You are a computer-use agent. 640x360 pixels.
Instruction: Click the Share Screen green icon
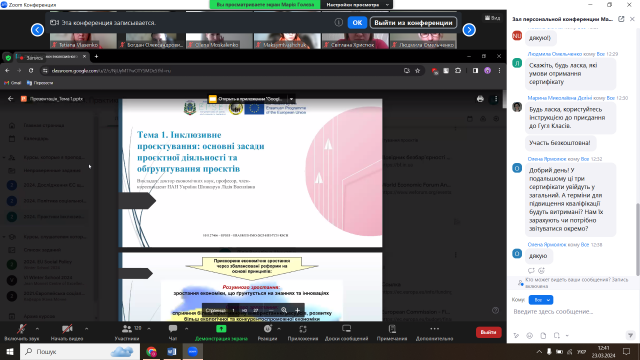(x=221, y=329)
